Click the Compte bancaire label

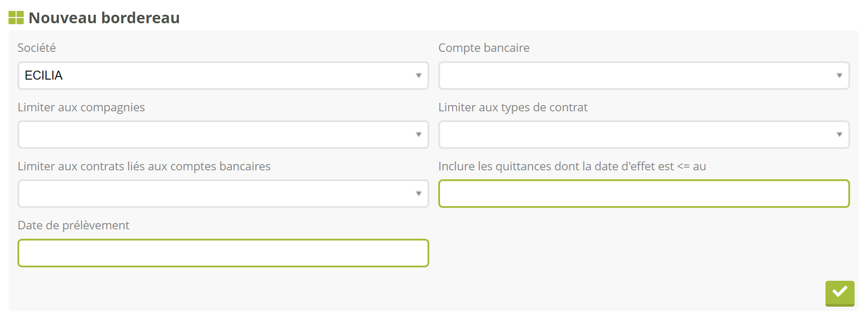click(x=484, y=48)
